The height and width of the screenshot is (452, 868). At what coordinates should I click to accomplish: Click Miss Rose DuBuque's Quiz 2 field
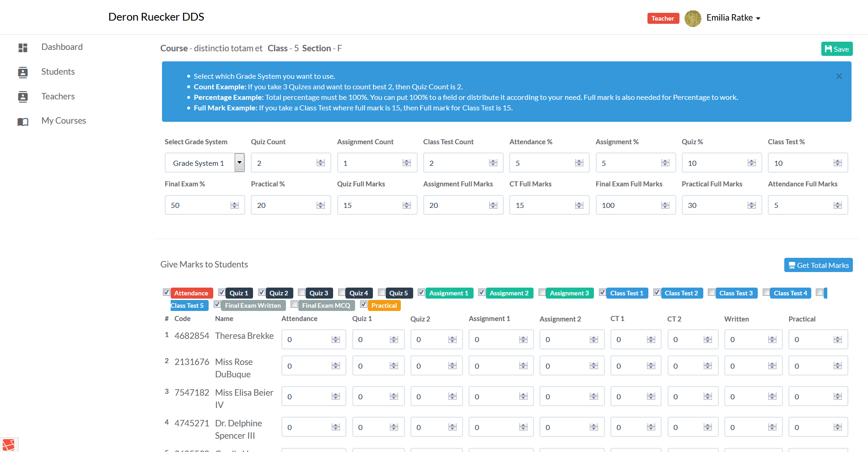point(436,366)
